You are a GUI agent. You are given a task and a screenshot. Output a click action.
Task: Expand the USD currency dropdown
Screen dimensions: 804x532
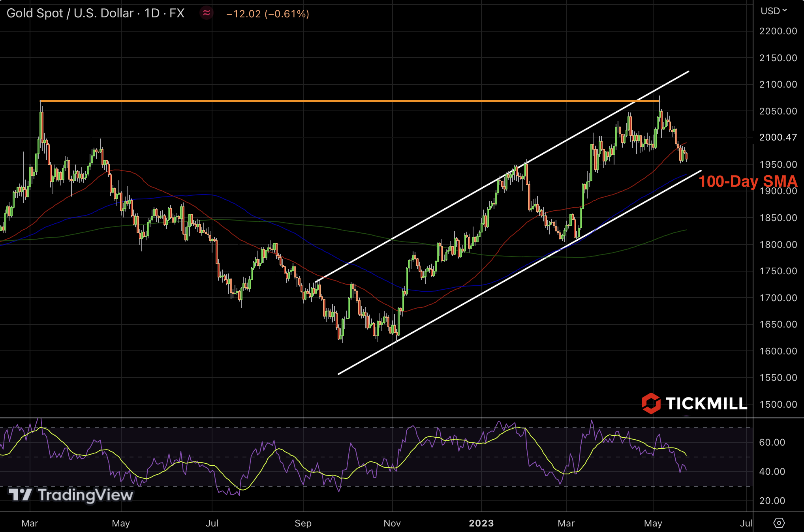tap(774, 11)
